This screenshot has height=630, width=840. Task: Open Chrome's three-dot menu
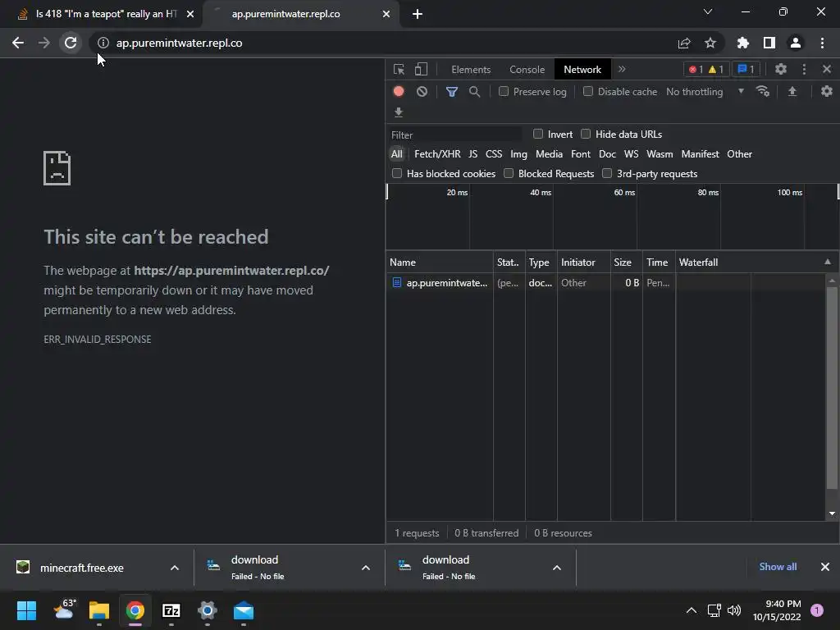click(x=822, y=43)
